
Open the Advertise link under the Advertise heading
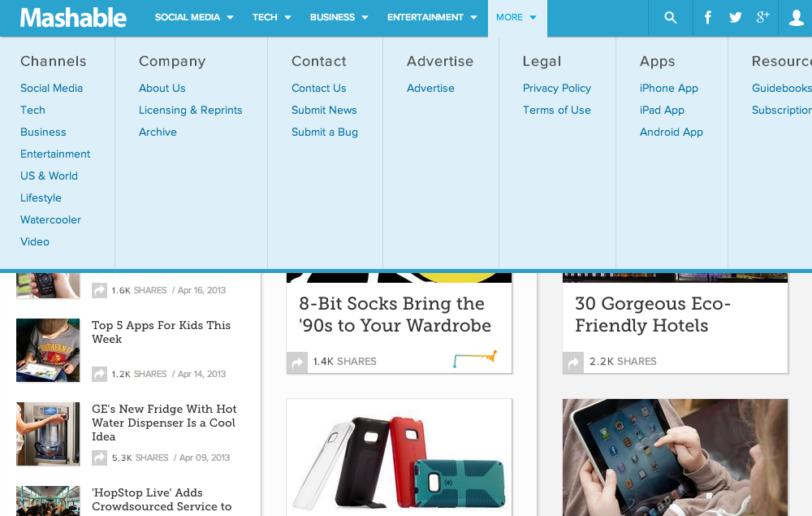(x=430, y=88)
